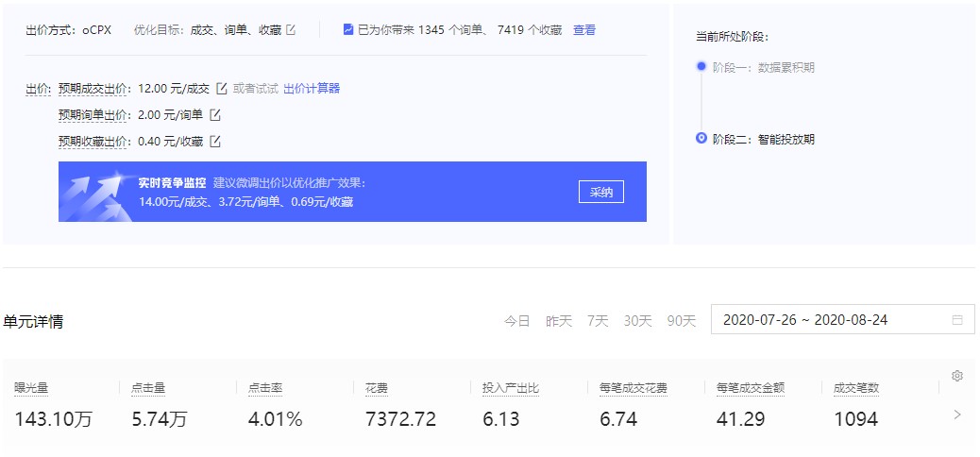Click 出价 dotted label

coord(38,89)
